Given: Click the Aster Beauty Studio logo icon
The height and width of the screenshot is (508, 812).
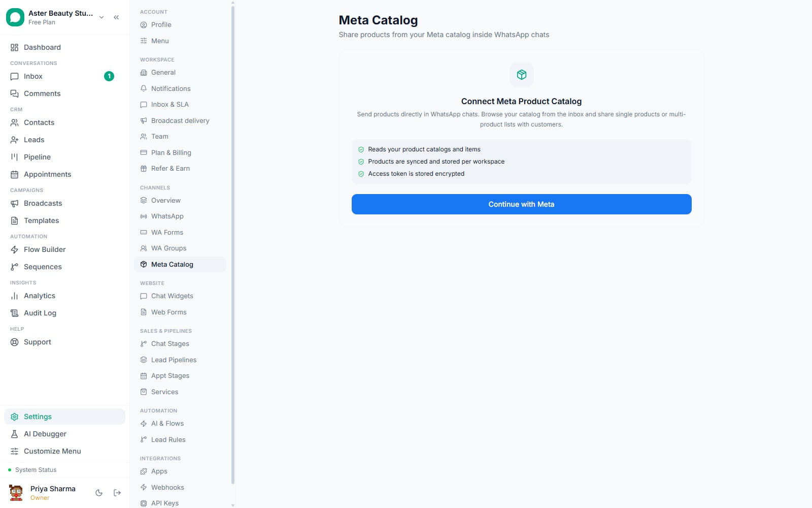Looking at the screenshot, I should pos(15,17).
